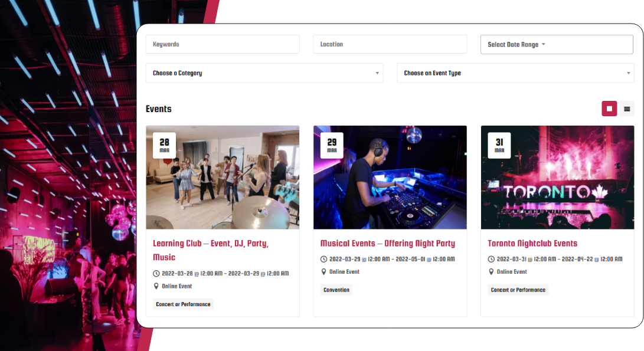Click the clock icon on Musical Events card
Viewport: 644px width, 351px height.
point(323,259)
